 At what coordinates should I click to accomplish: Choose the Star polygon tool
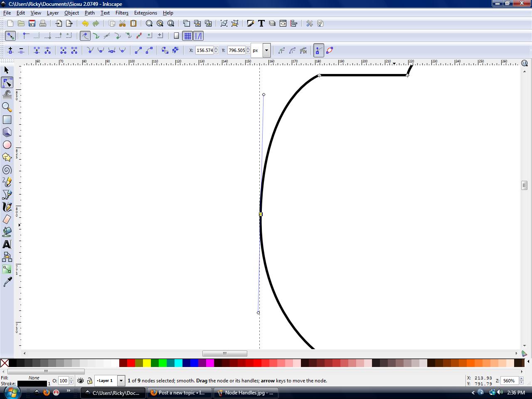pyautogui.click(x=7, y=157)
